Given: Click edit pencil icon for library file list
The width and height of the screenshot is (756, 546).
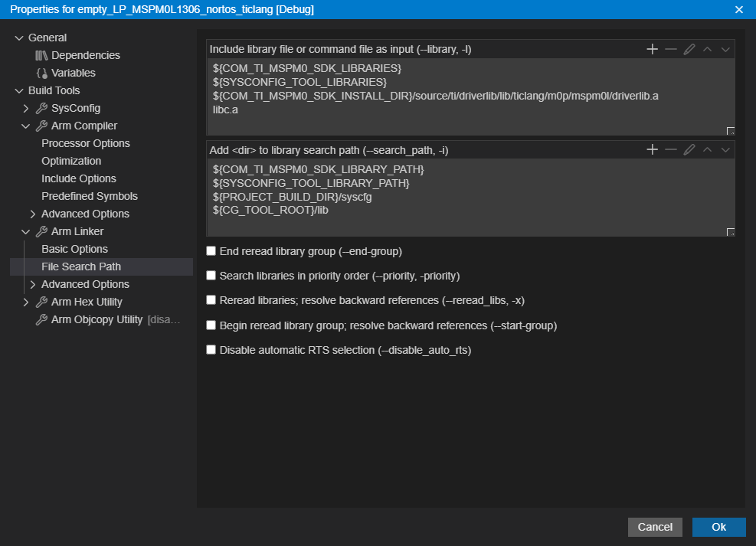Looking at the screenshot, I should coord(689,50).
